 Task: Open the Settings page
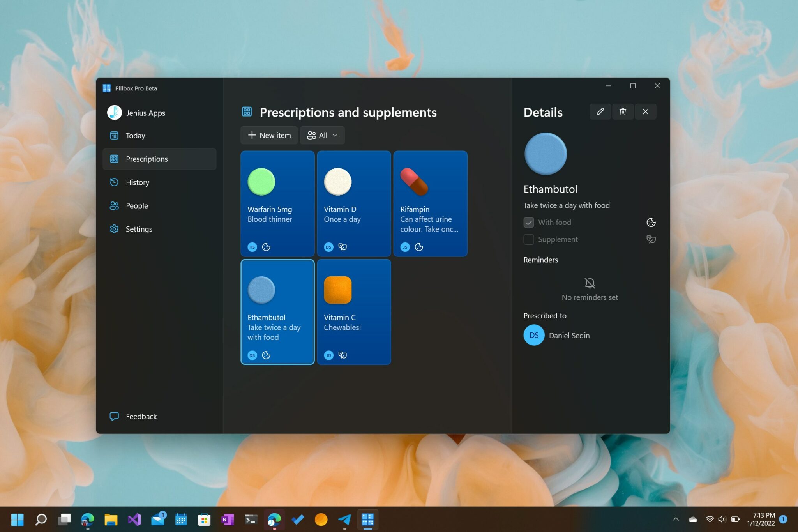pyautogui.click(x=139, y=229)
